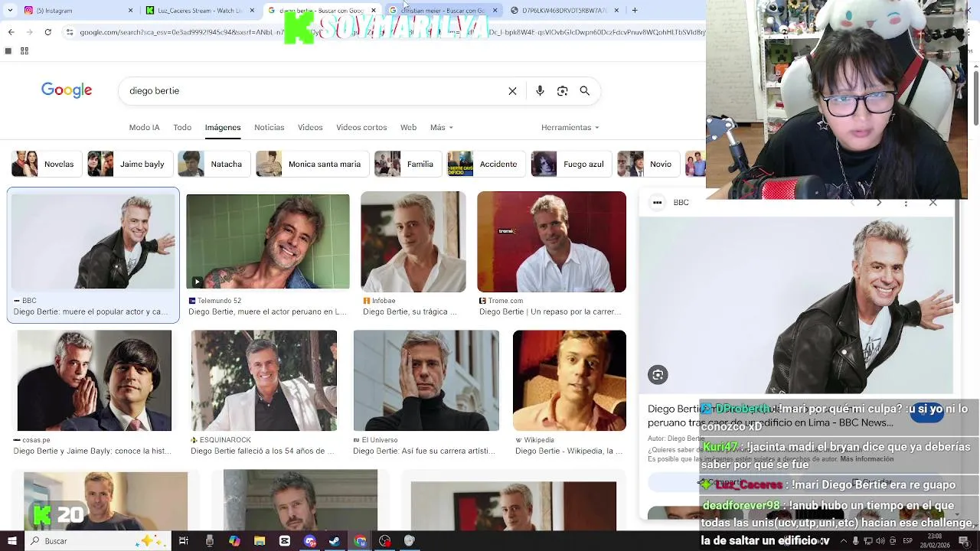The width and height of the screenshot is (980, 551).
Task: Close the image preview panel
Action: [933, 203]
